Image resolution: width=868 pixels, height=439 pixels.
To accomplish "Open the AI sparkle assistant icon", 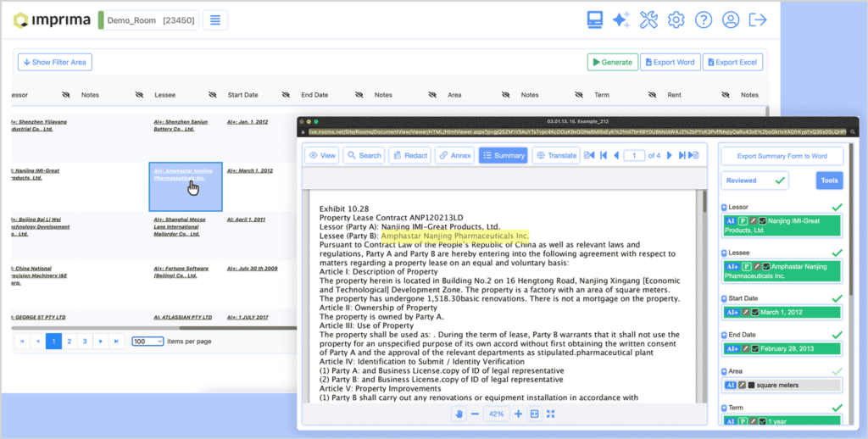I will [621, 19].
